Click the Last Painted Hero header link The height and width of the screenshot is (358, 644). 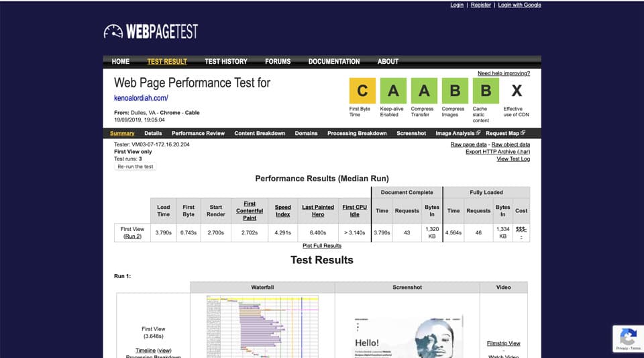coord(318,211)
